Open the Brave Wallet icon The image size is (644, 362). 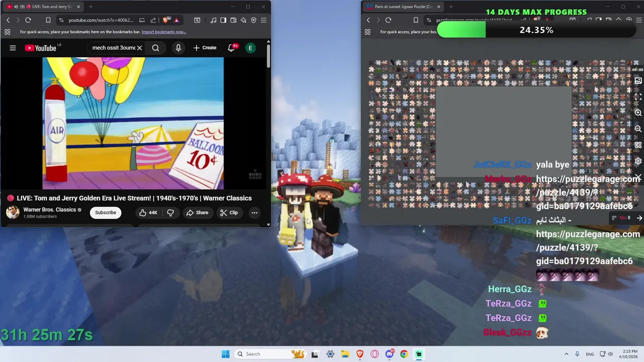(x=233, y=20)
